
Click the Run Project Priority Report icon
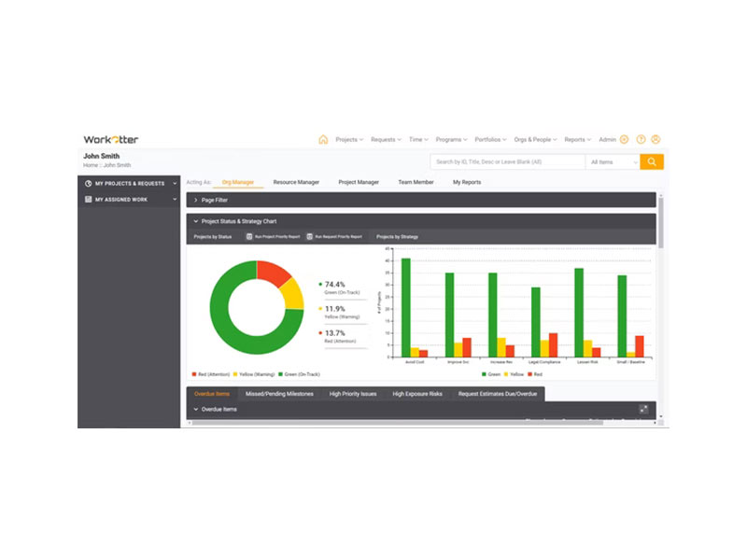tap(248, 237)
